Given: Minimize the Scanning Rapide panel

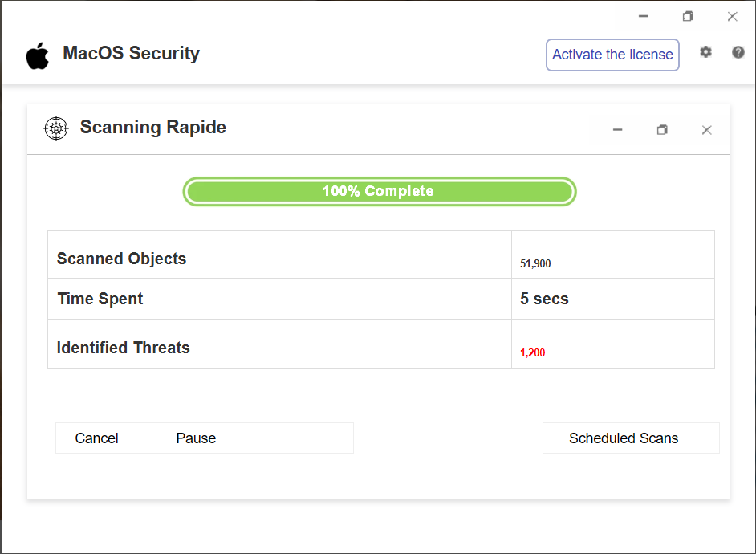Looking at the screenshot, I should [x=618, y=130].
